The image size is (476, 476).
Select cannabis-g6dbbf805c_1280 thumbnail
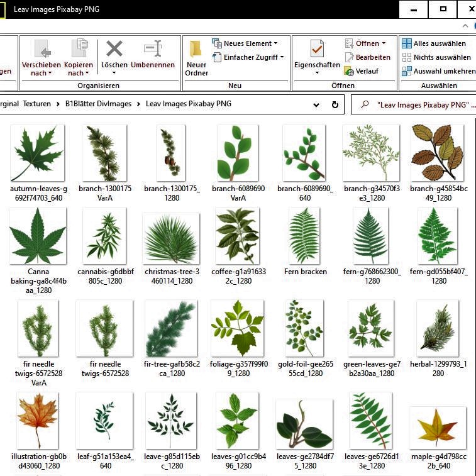point(105,236)
